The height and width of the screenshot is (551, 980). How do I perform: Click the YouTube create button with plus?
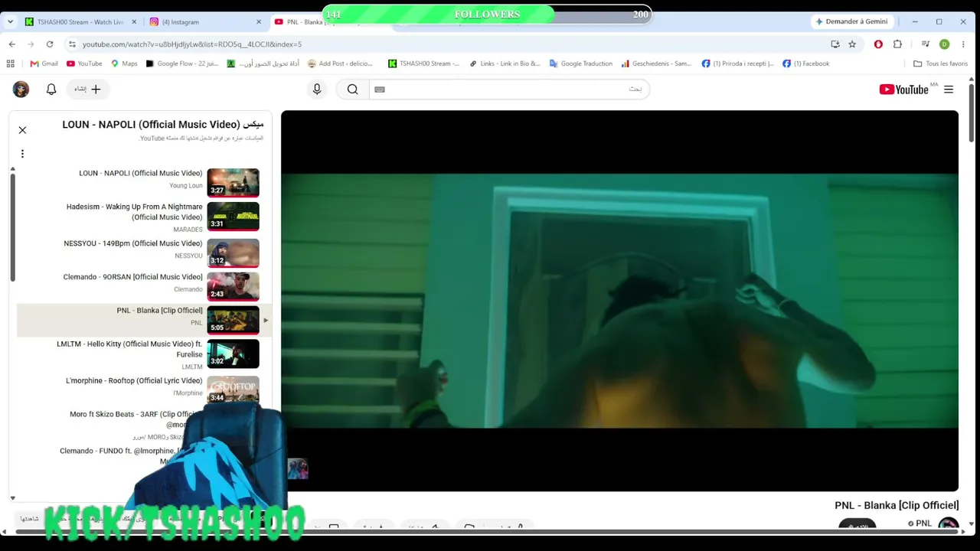pos(87,90)
